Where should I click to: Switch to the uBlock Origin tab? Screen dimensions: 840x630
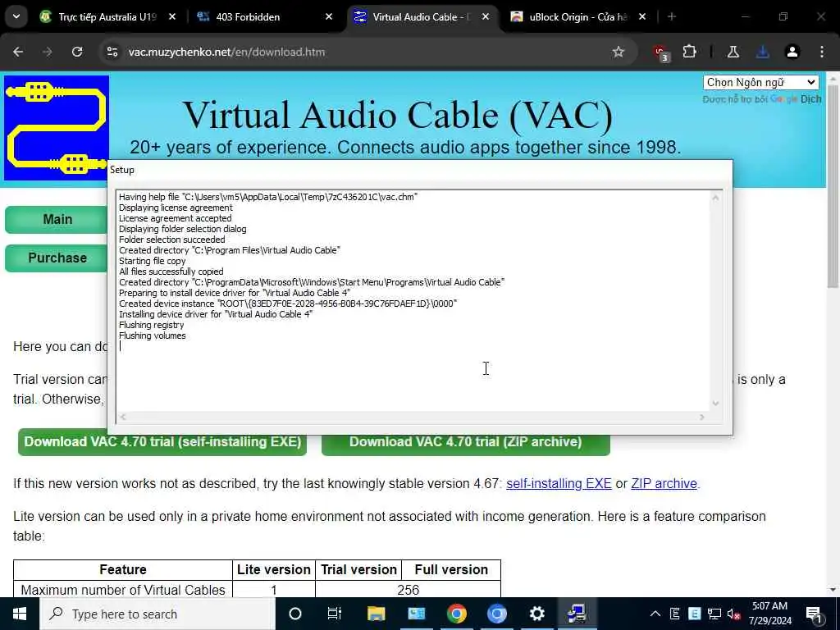[577, 17]
